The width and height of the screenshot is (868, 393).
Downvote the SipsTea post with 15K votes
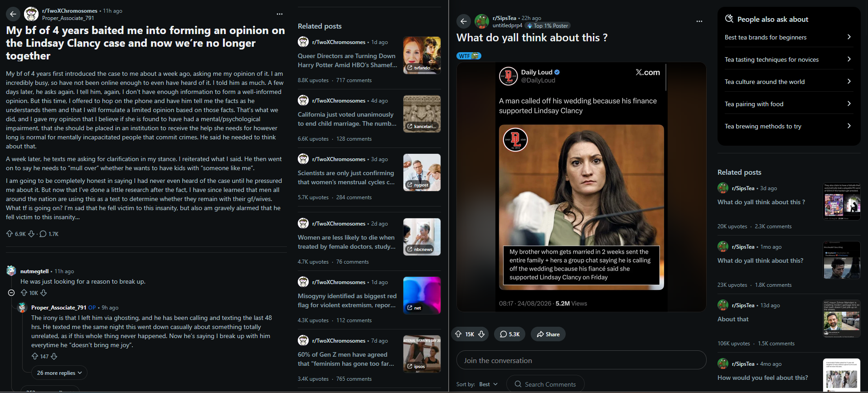[481, 334]
